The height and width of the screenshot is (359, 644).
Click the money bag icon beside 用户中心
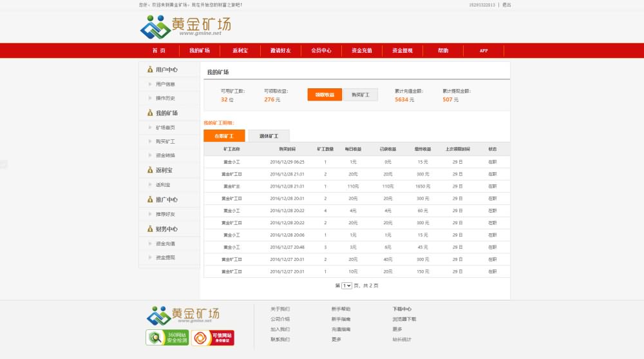click(x=150, y=70)
